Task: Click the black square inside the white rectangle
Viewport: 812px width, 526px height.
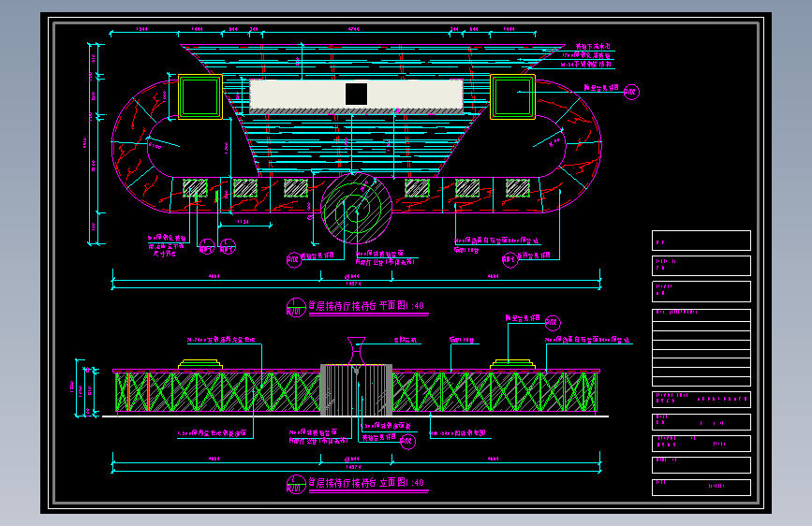Action: click(356, 95)
